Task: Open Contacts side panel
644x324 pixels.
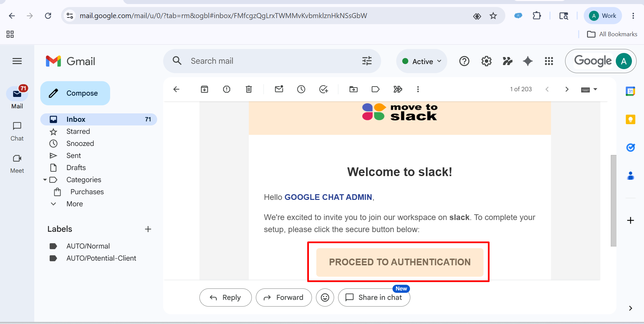Action: click(x=631, y=176)
